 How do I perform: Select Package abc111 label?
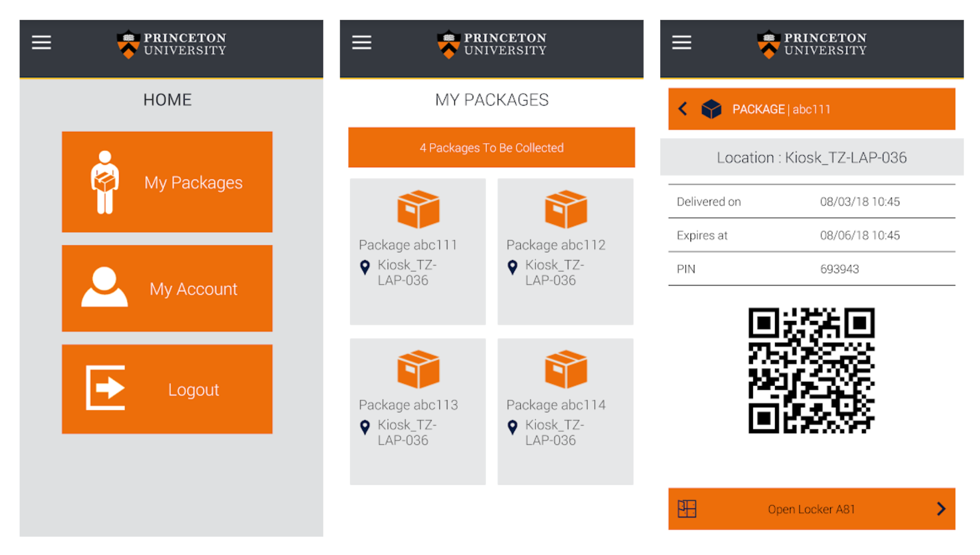coord(408,245)
